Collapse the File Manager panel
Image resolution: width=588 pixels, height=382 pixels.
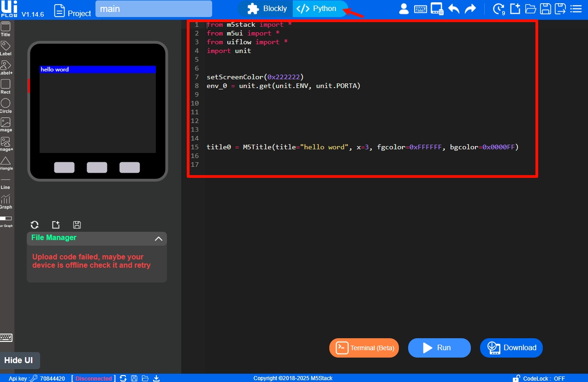pos(158,239)
